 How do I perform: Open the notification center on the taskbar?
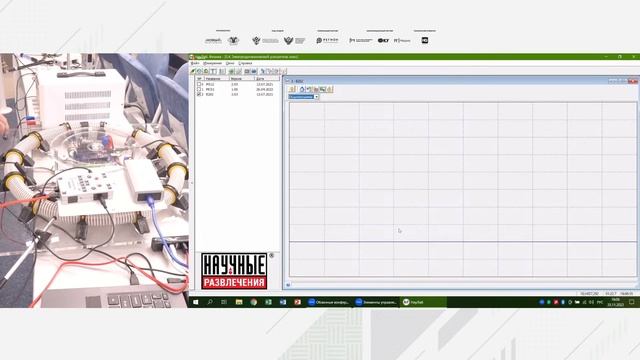pos(631,302)
